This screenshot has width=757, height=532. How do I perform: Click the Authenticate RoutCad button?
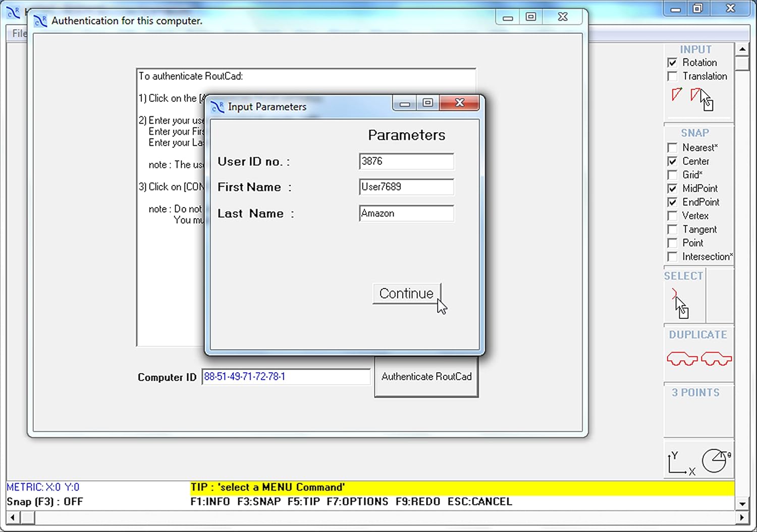[x=426, y=377]
